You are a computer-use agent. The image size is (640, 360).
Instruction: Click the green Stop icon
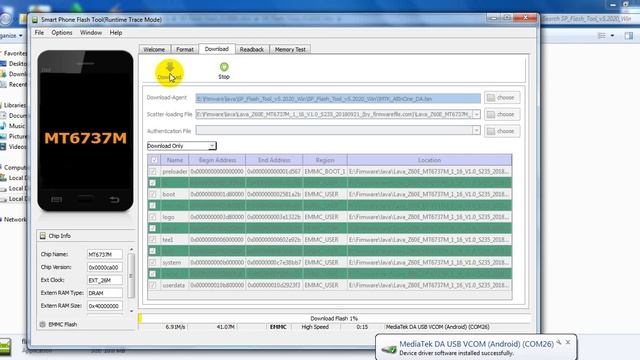point(224,67)
